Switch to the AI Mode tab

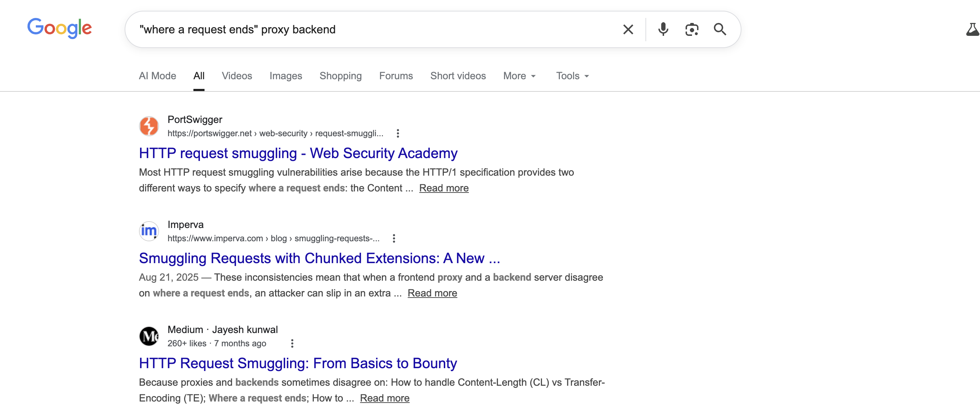pos(157,76)
